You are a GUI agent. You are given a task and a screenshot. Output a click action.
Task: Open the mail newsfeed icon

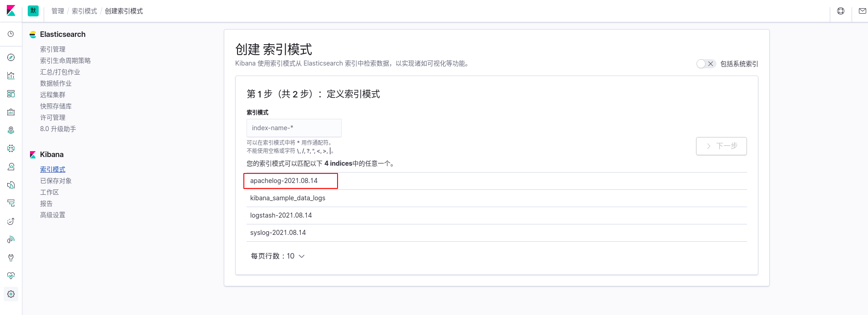862,11
